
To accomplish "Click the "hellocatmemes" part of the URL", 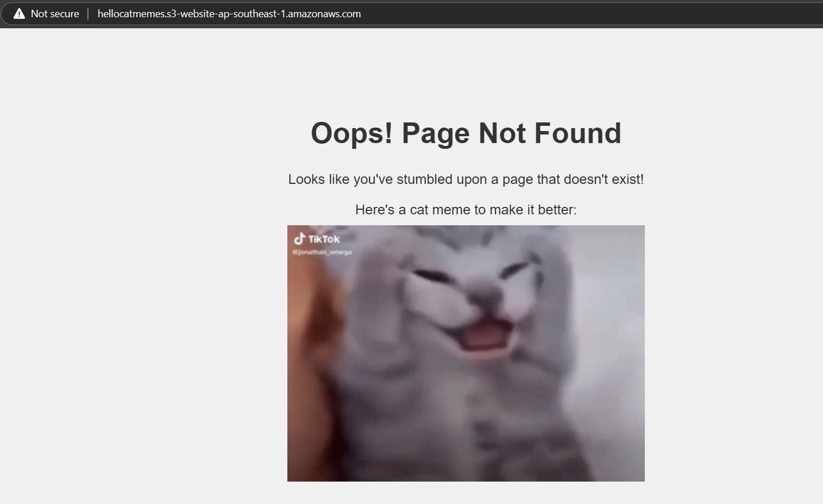I will pos(130,14).
